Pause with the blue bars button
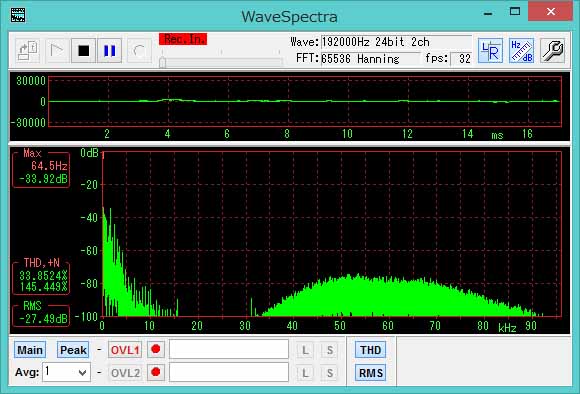This screenshot has height=394, width=580. 109,50
